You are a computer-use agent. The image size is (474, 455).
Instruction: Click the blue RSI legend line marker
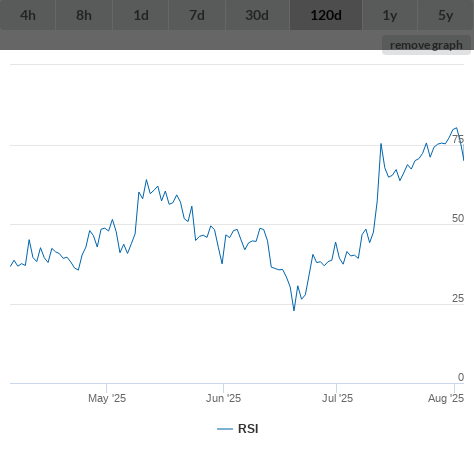pos(225,429)
